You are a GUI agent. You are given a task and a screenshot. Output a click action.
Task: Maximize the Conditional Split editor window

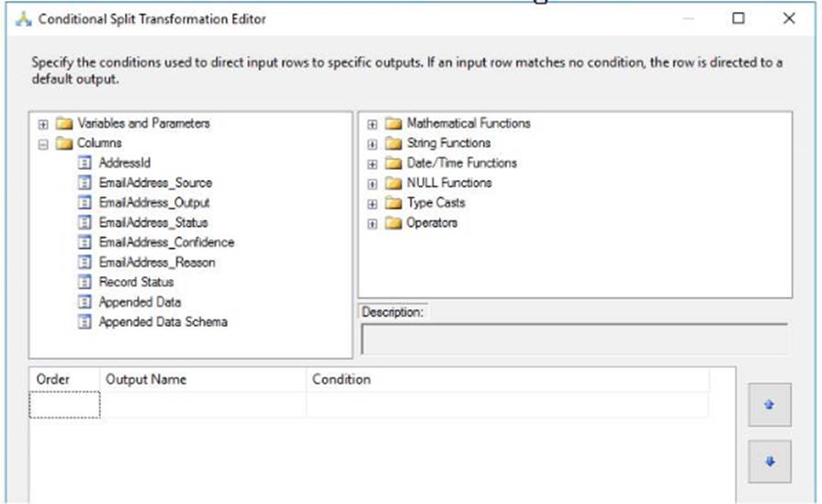[x=738, y=18]
